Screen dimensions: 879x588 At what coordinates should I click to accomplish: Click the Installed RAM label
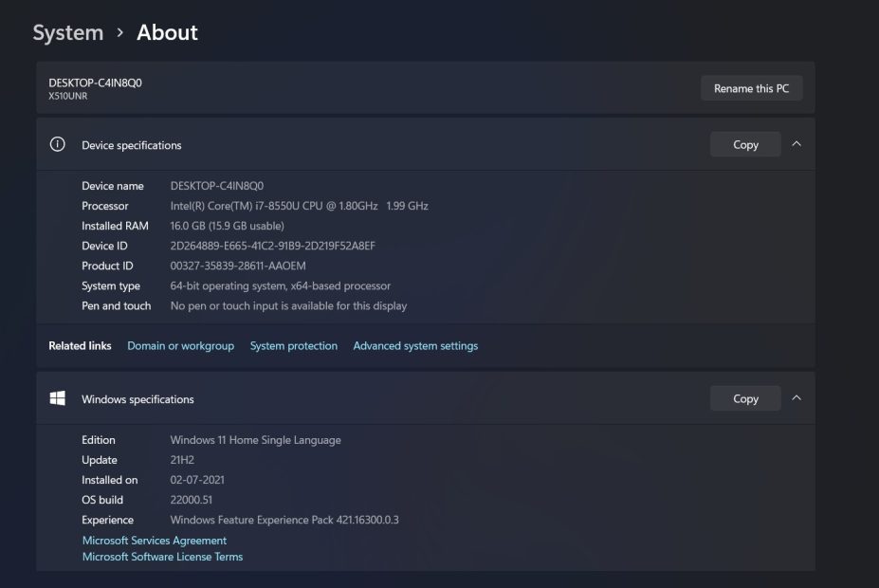click(x=115, y=226)
